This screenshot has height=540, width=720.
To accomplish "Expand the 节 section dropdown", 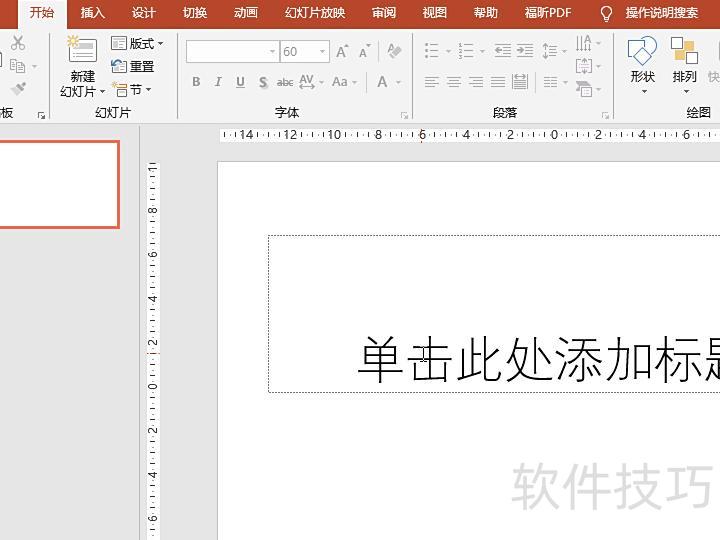I will point(134,89).
